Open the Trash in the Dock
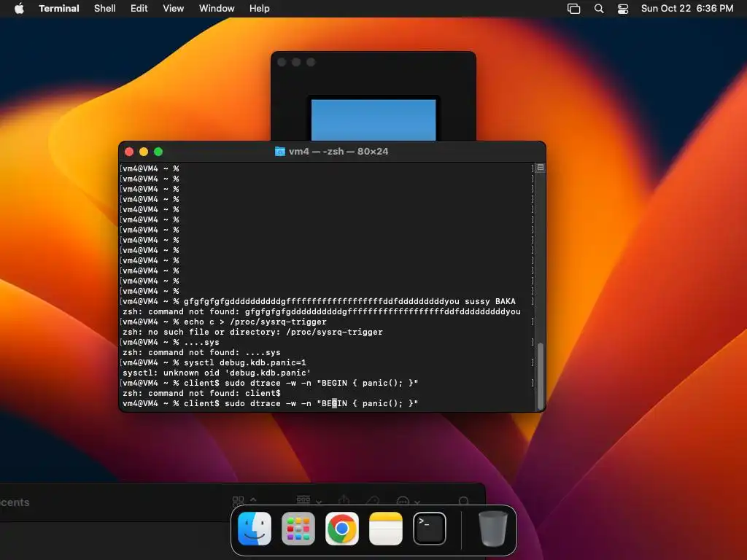 click(492, 529)
